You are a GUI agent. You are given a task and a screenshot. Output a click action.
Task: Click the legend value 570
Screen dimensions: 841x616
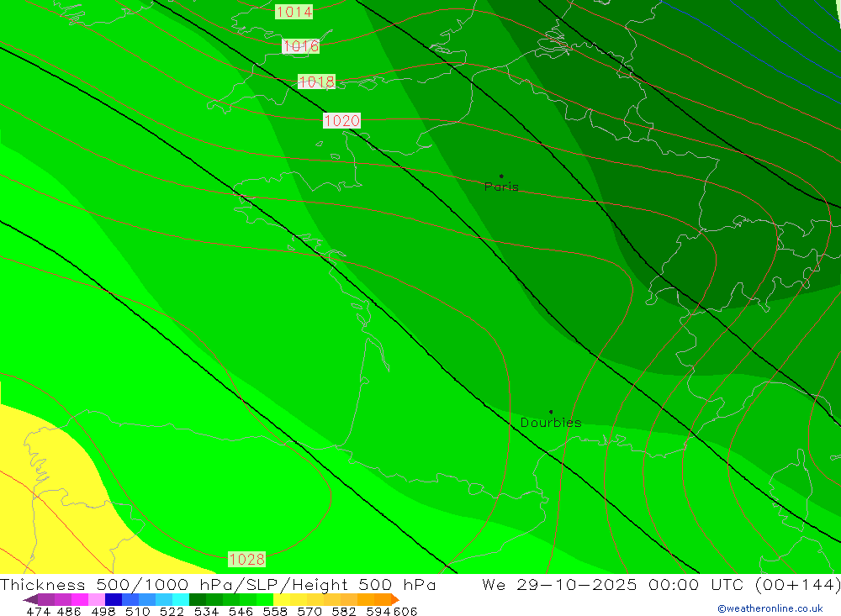coord(309,611)
